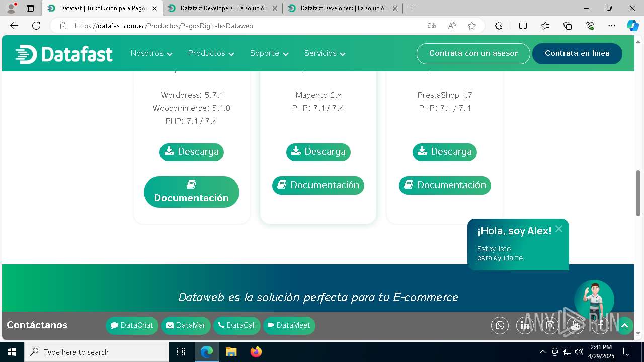Click the volume tray icon
This screenshot has height=362, width=644.
tap(579, 352)
